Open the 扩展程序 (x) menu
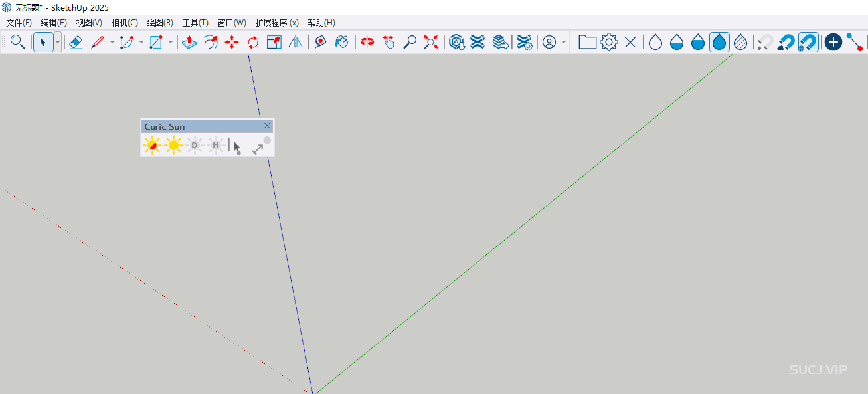The width and height of the screenshot is (868, 394). point(277,23)
